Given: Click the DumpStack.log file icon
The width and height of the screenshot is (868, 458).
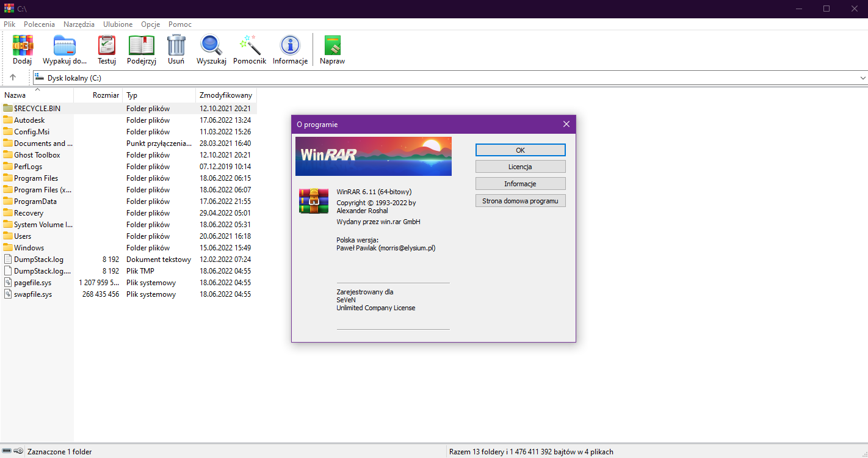Looking at the screenshot, I should (8, 260).
